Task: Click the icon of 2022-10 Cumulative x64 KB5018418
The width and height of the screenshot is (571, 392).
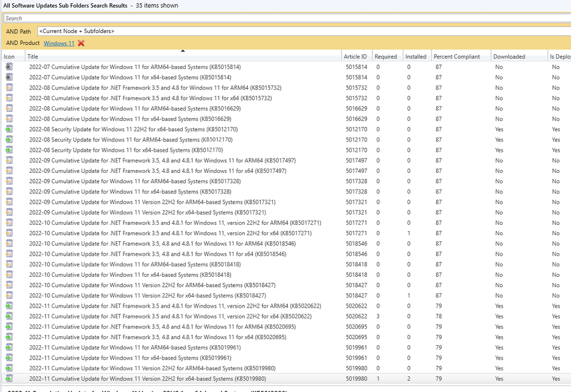Action: pos(9,275)
